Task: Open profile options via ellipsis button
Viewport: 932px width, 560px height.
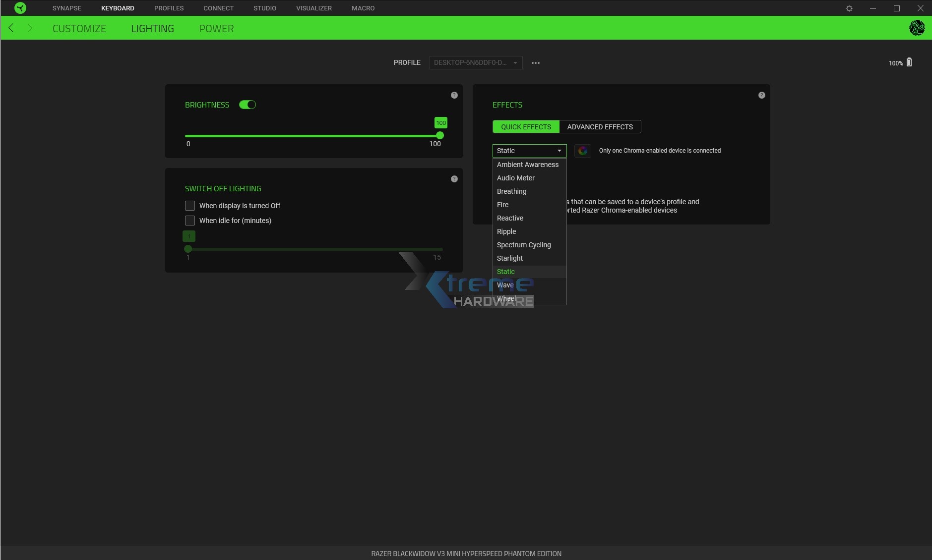Action: click(x=535, y=62)
